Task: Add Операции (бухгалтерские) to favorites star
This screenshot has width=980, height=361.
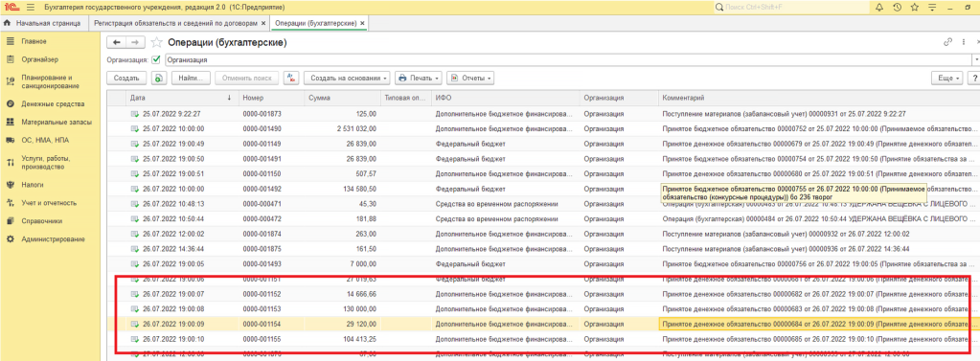Action: click(x=157, y=42)
